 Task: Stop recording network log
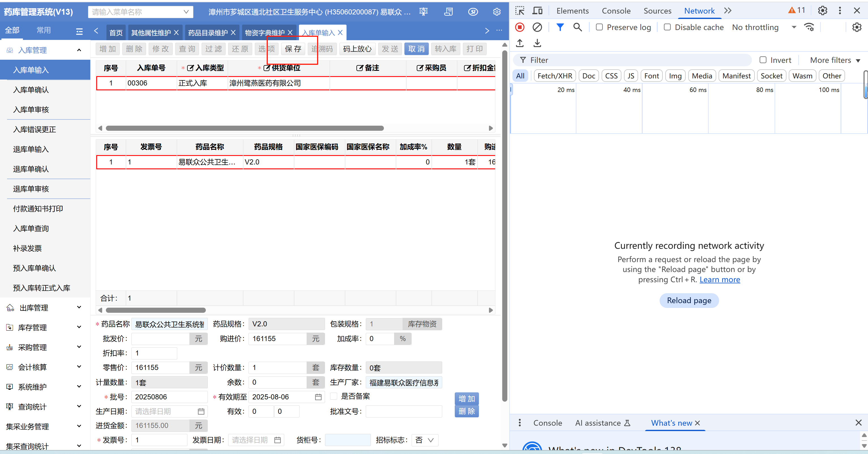[519, 27]
